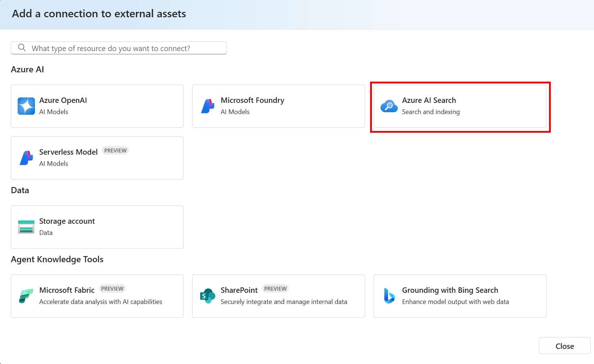The image size is (594, 364).
Task: Click the "Add a connection to external assets" title
Action: (99, 14)
